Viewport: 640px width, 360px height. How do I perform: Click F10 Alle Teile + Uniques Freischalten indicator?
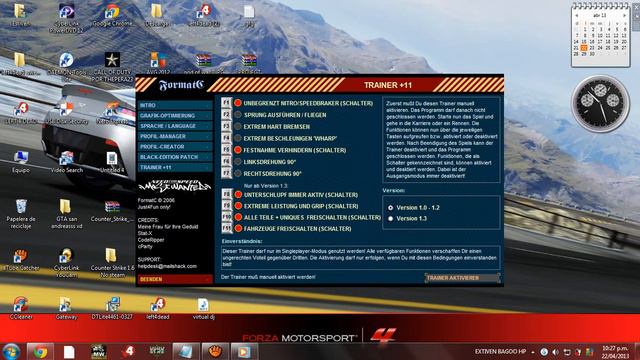point(238,218)
